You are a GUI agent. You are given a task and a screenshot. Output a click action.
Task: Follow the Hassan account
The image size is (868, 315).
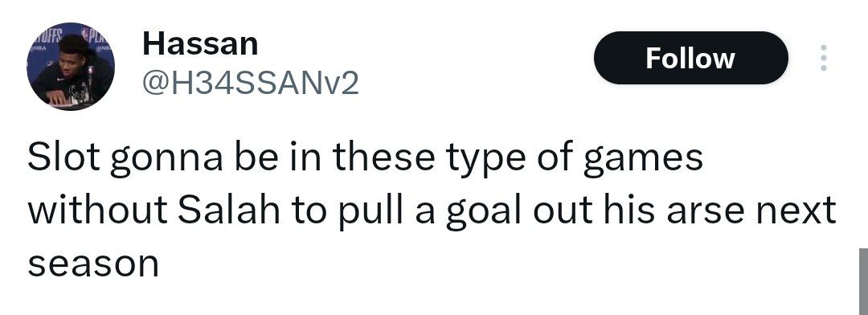click(x=690, y=58)
